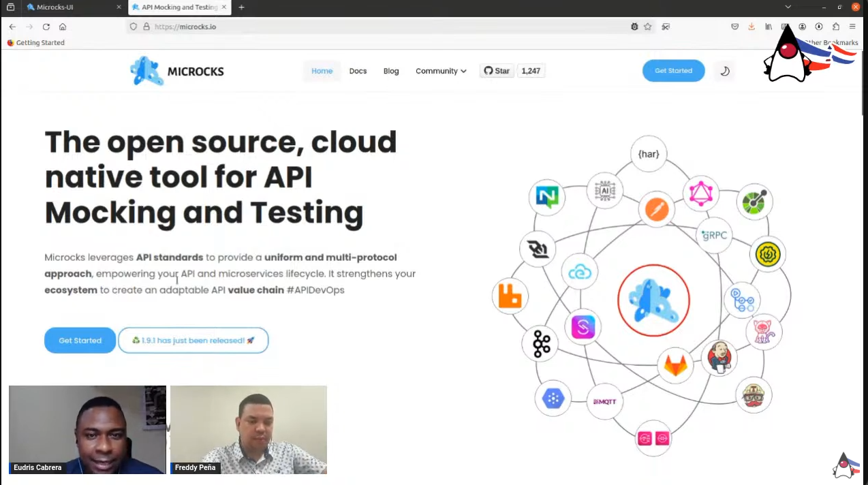The width and height of the screenshot is (868, 485).
Task: Click the Microcks logo in the site header
Action: click(177, 71)
